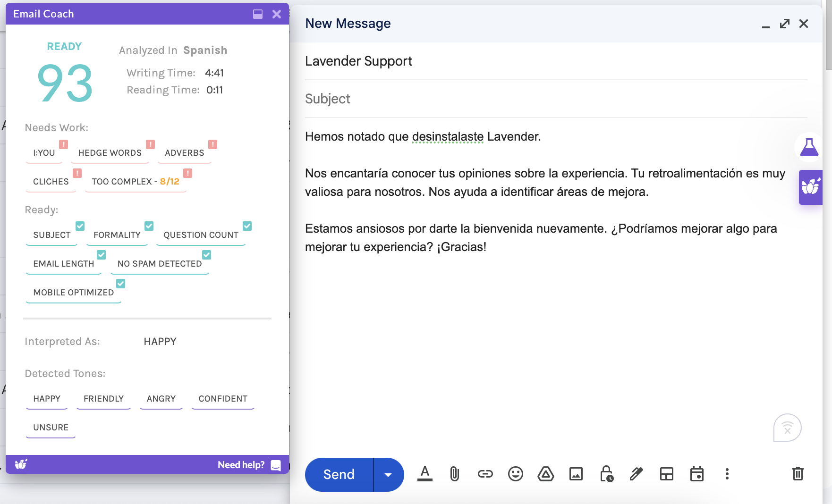Screen dimensions: 832x504
Task: Discard draft with trash icon
Action: point(798,474)
